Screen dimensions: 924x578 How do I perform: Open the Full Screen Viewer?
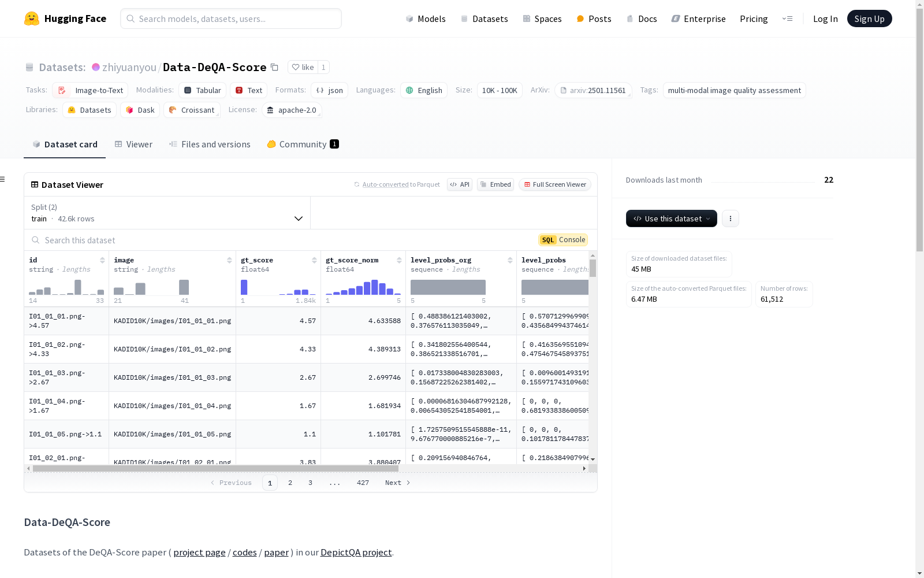click(x=555, y=184)
